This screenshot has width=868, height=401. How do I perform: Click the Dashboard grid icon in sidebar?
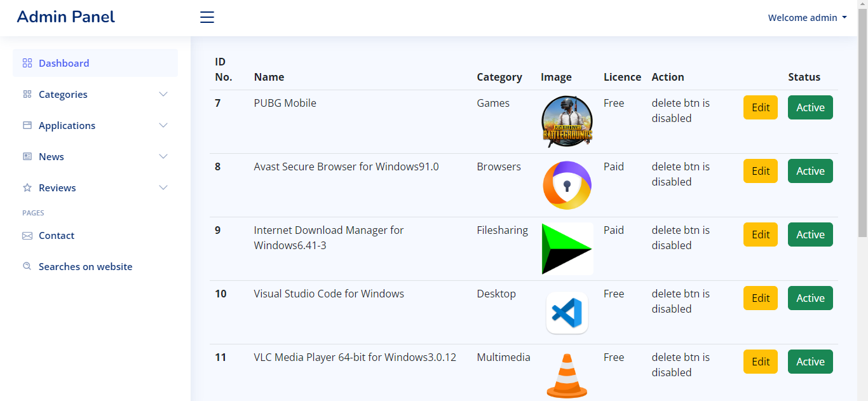(27, 63)
